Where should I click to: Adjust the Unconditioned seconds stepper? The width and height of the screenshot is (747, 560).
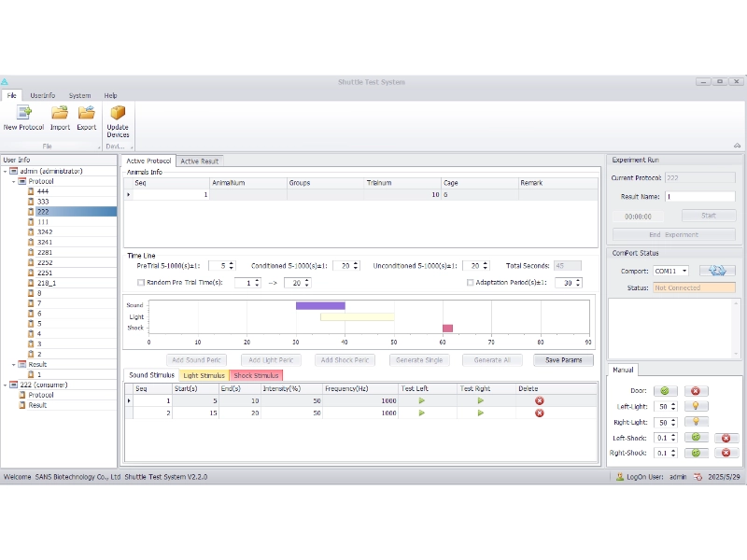pos(485,266)
